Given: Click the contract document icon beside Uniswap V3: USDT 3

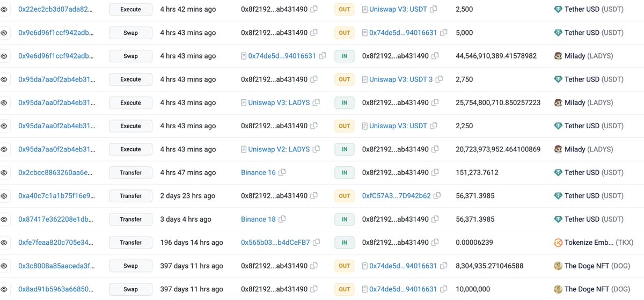Looking at the screenshot, I should coord(365,79).
